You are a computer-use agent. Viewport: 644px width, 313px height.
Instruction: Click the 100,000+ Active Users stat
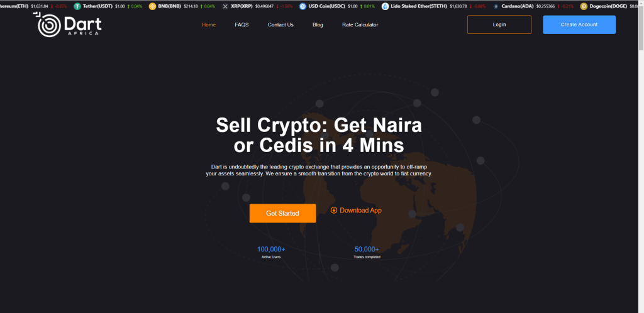click(271, 252)
